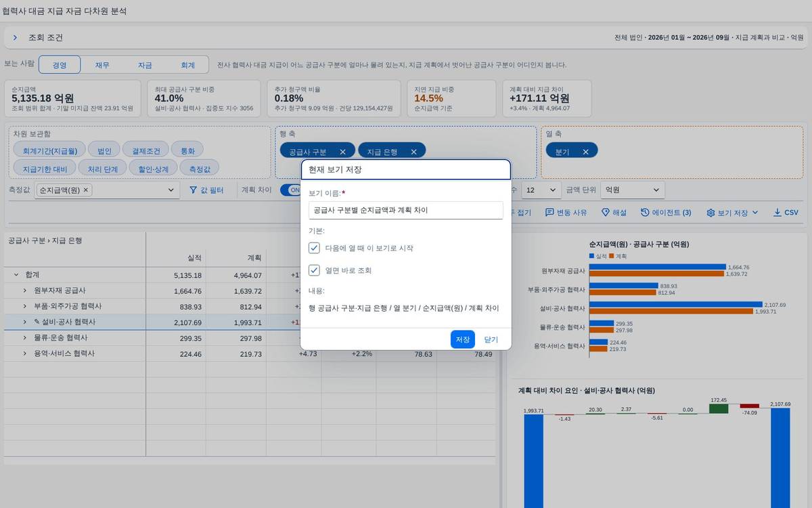
Task: Click the 1,993.71 cell for 설비·공사 협력사
Action: coord(236,322)
